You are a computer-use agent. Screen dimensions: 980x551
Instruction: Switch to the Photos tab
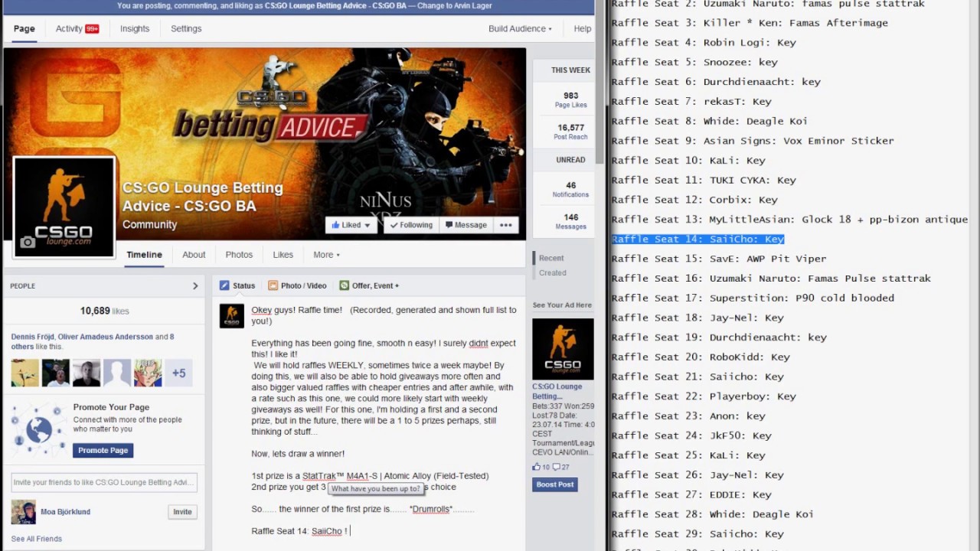point(239,255)
